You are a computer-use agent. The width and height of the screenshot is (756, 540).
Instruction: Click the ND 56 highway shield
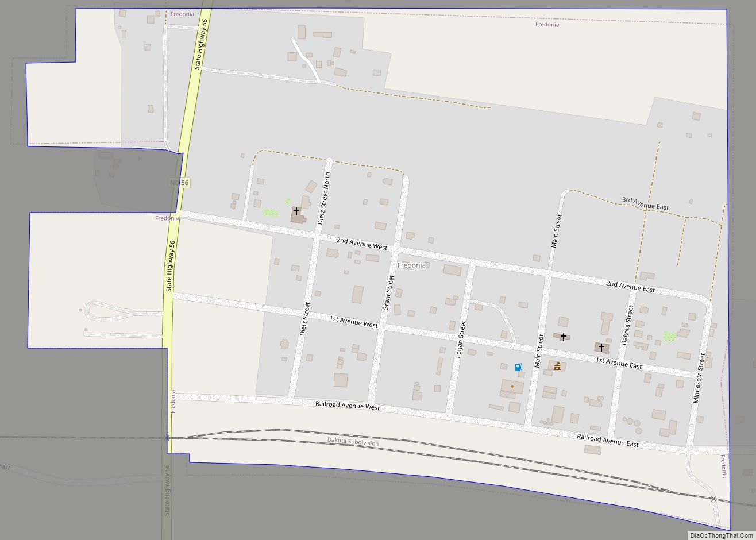[x=179, y=183]
